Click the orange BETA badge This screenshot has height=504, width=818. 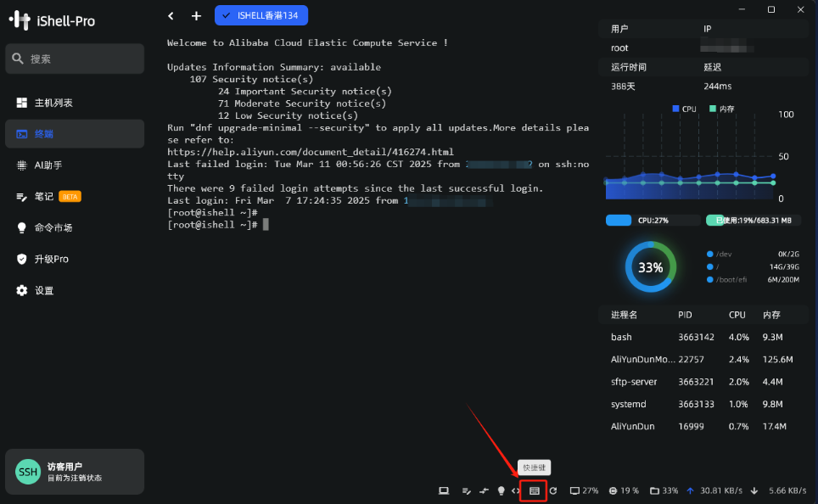[70, 197]
